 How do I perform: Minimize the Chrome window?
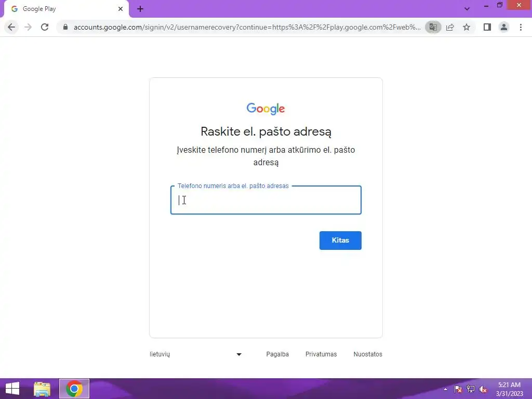click(x=486, y=5)
